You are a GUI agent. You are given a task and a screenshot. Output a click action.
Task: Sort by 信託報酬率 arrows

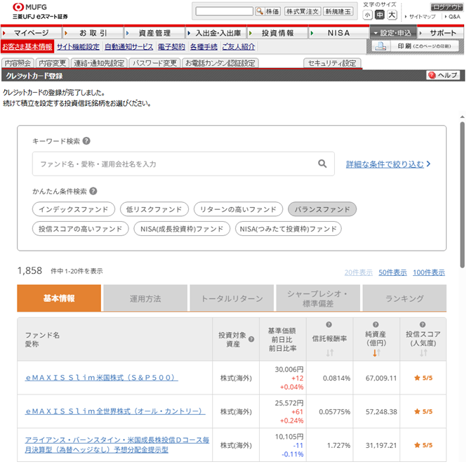330,352
